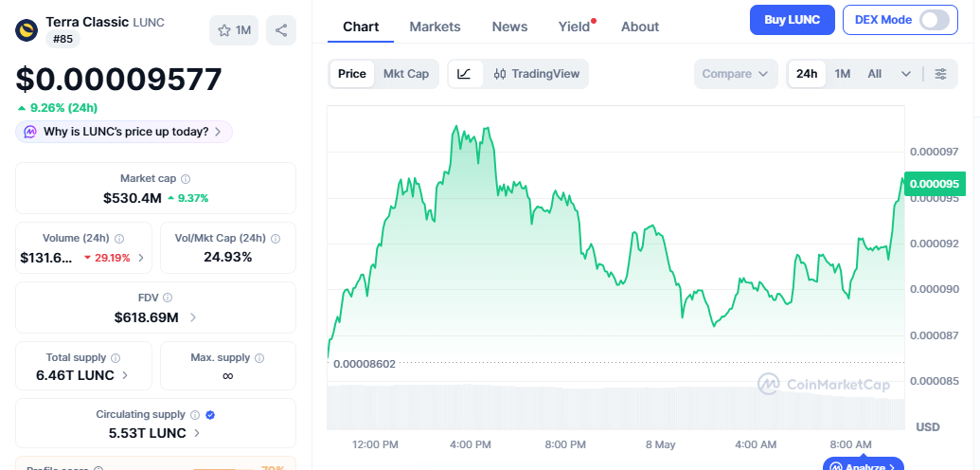980x470 pixels.
Task: Open 'Why is LUNC's price up today?'
Action: coord(124,132)
